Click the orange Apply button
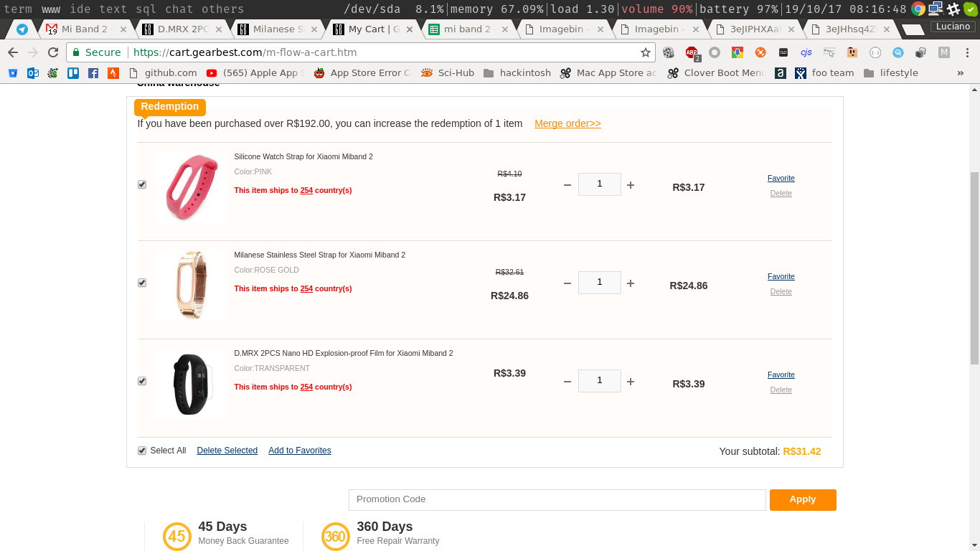This screenshot has width=980, height=551. point(803,500)
